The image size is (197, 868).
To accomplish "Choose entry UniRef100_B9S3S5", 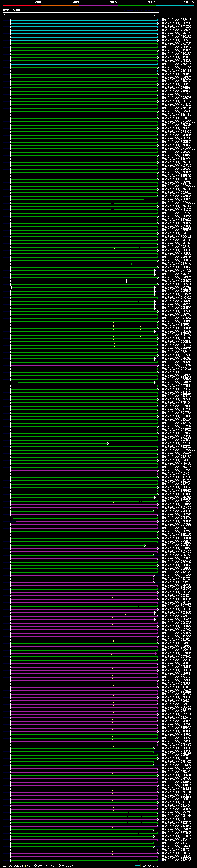I will pyautogui.click(x=176, y=132).
